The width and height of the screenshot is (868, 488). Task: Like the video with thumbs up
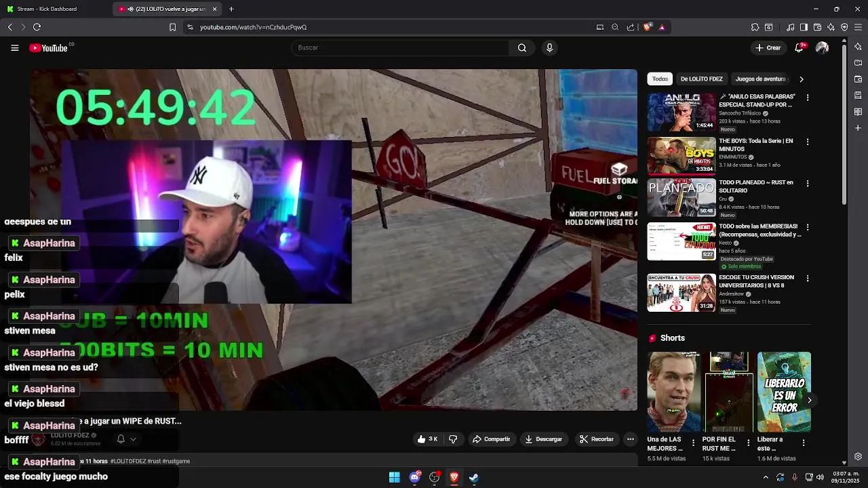coord(427,439)
